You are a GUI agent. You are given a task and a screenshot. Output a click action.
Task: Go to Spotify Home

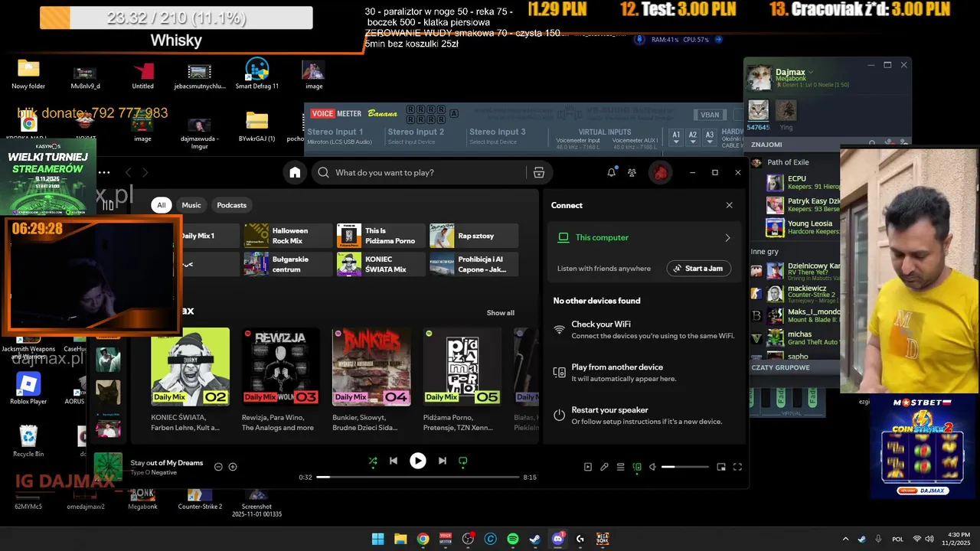pyautogui.click(x=295, y=173)
